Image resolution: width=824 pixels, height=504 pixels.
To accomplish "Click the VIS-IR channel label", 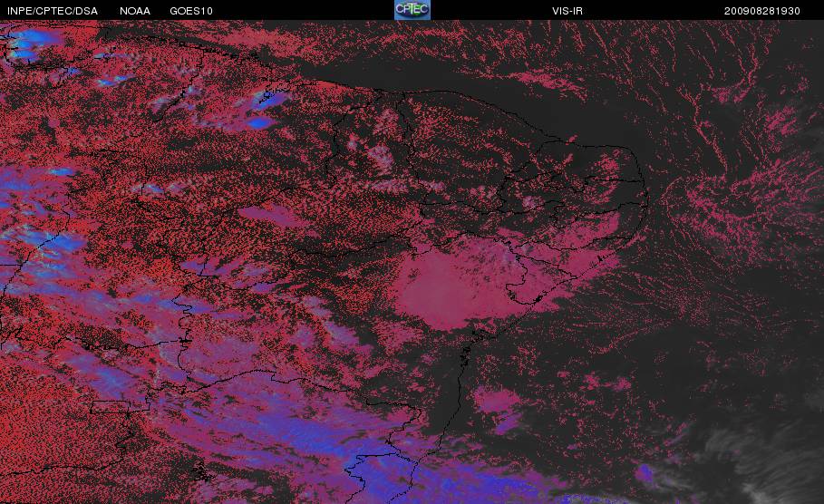I will (567, 11).
